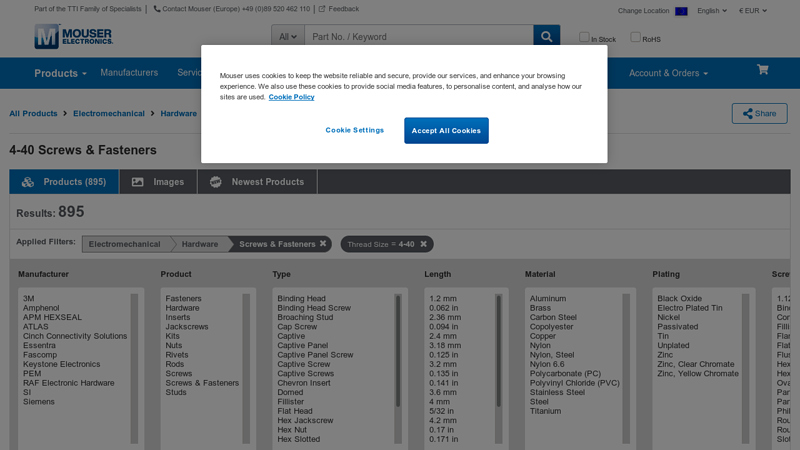This screenshot has height=450, width=800.
Task: Select Keystone Electronics in Manufacturer list
Action: click(62, 365)
